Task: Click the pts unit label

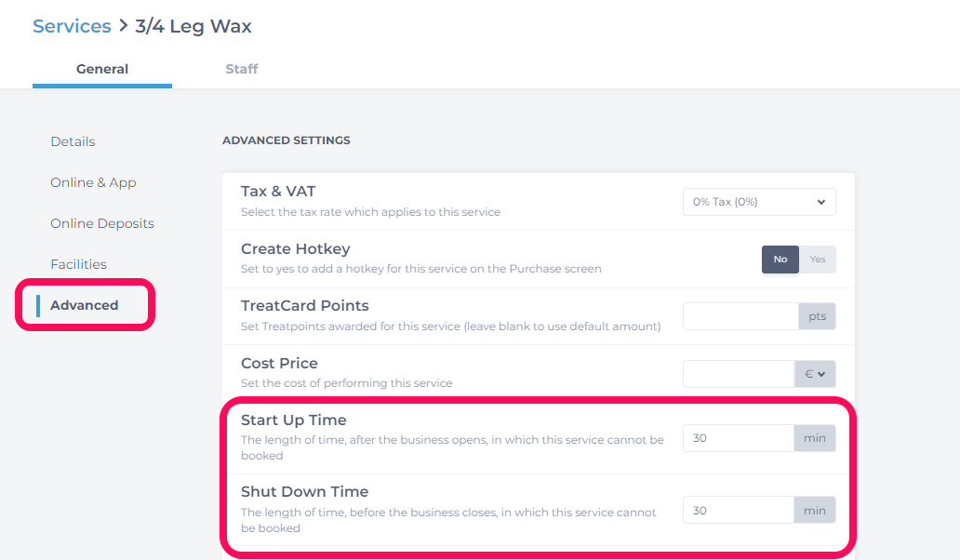Action: click(818, 316)
